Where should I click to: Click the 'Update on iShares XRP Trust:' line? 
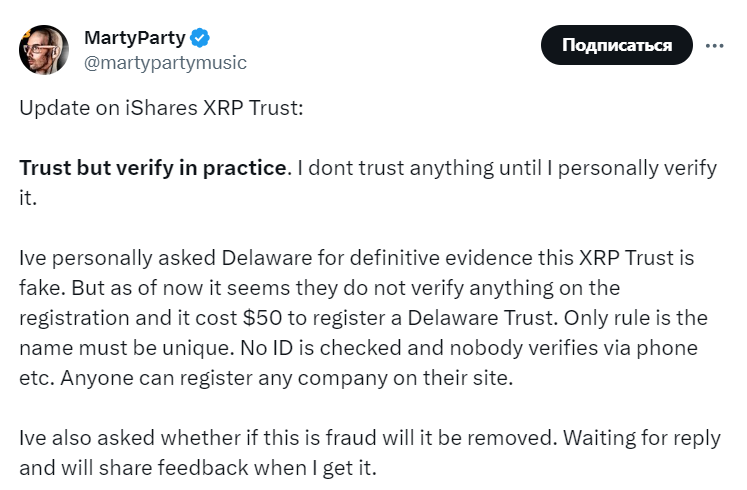pyautogui.click(x=161, y=108)
